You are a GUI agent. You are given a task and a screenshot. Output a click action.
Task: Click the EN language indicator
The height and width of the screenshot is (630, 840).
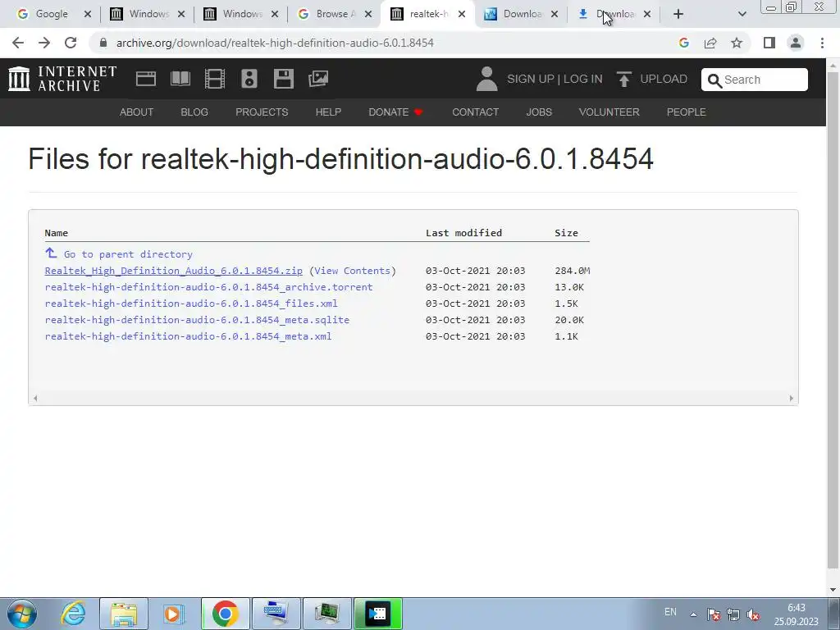(x=670, y=612)
